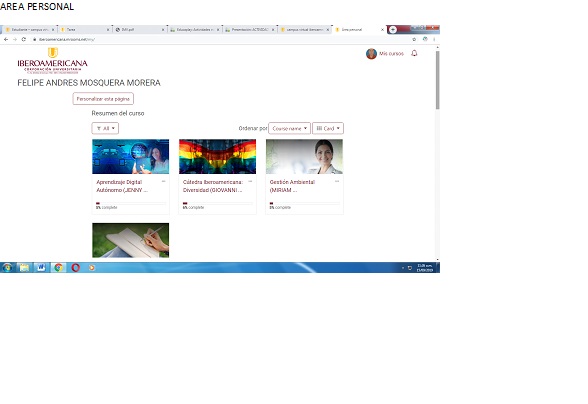Open the Course name sort dropdown
Screen dimensions: 588x404
[290, 128]
